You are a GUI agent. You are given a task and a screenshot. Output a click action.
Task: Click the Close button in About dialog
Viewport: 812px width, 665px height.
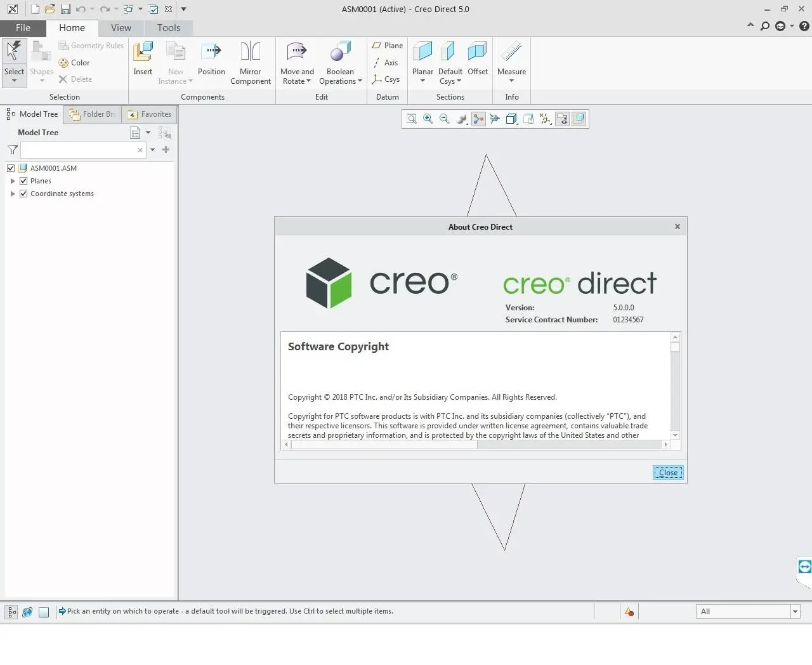click(668, 473)
